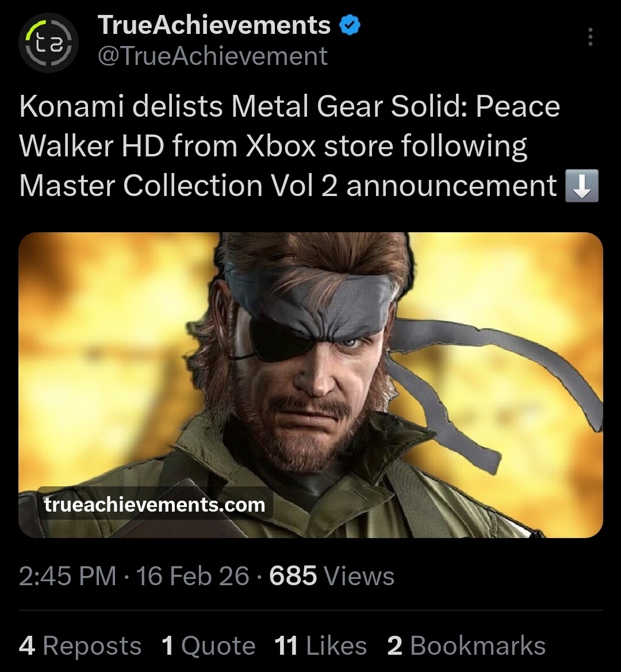Open the @TrueAchievement handle link
This screenshot has height=672, width=621.
pyautogui.click(x=213, y=56)
